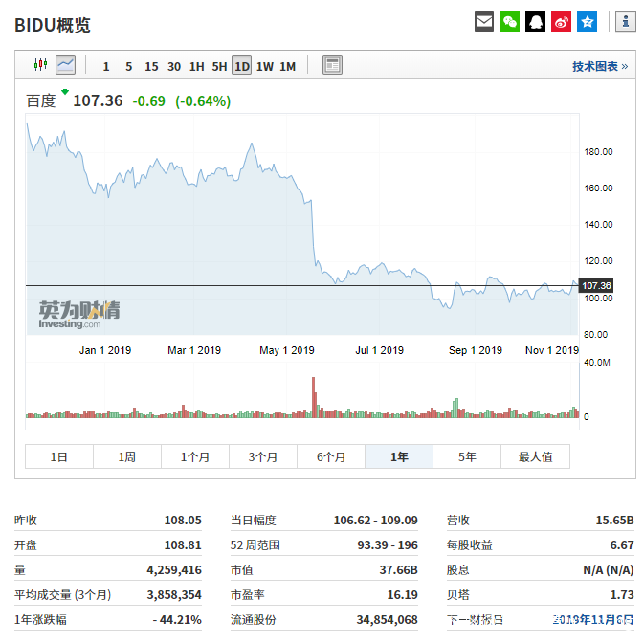644x644 pixels.
Task: Select the area line chart type
Action: [x=65, y=65]
